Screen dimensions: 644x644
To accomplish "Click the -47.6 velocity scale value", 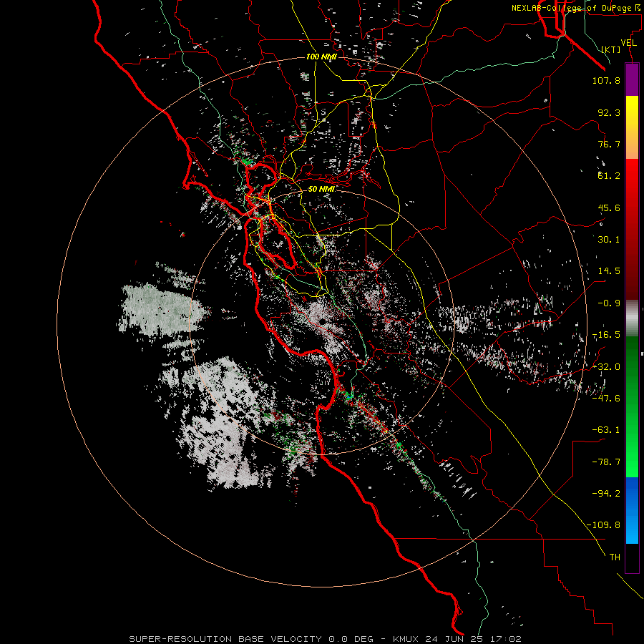I will pos(606,399).
